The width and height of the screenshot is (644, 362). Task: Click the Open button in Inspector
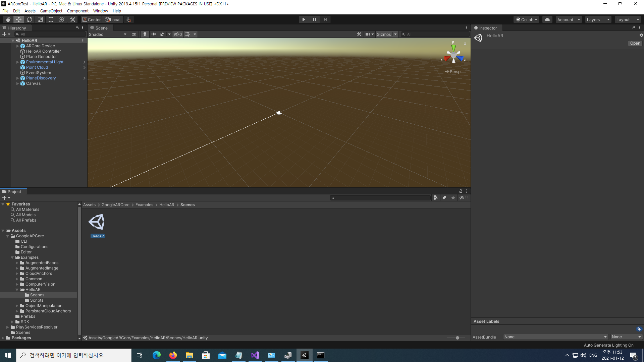(x=635, y=43)
